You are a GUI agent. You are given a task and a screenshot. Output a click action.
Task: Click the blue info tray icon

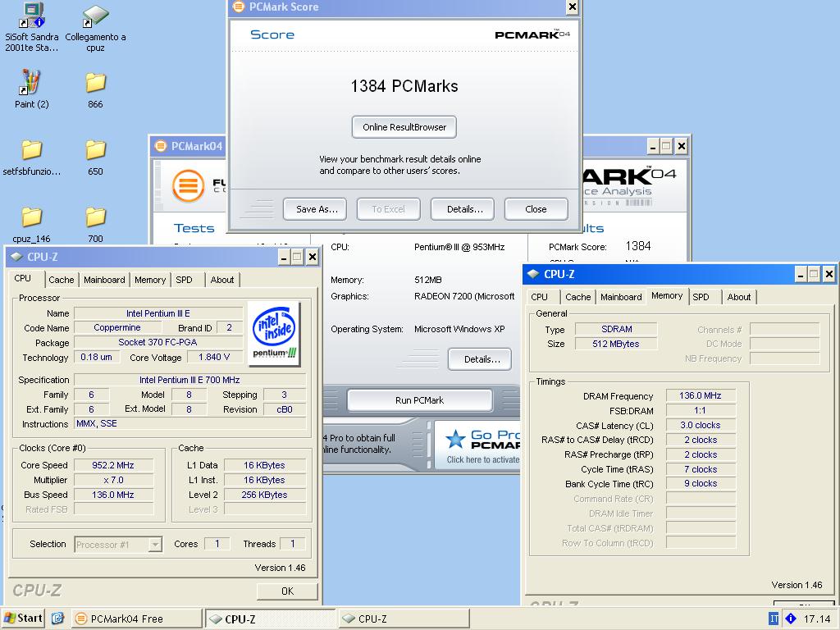click(x=790, y=619)
